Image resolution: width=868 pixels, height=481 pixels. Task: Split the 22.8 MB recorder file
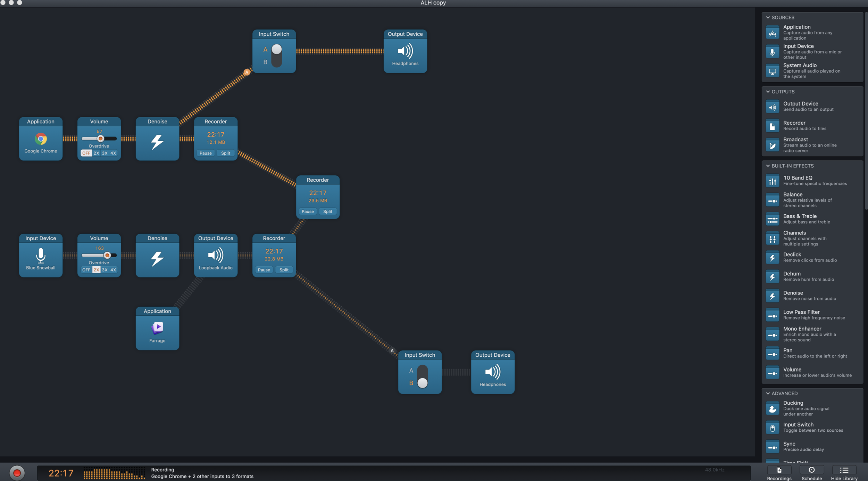click(x=284, y=270)
